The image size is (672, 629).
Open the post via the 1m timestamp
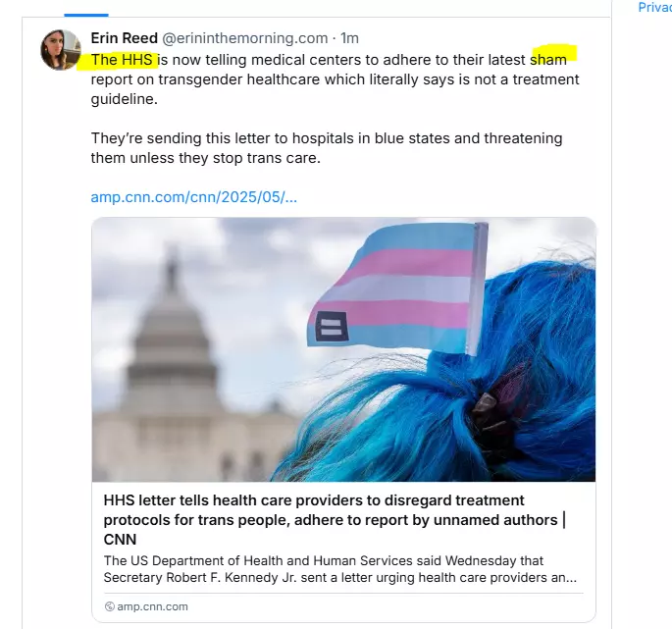coord(349,38)
